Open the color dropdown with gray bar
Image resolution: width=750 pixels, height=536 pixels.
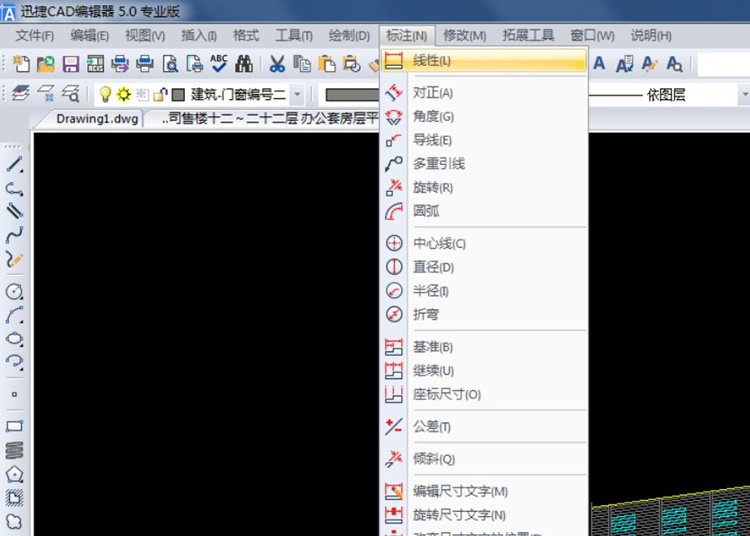[x=352, y=95]
